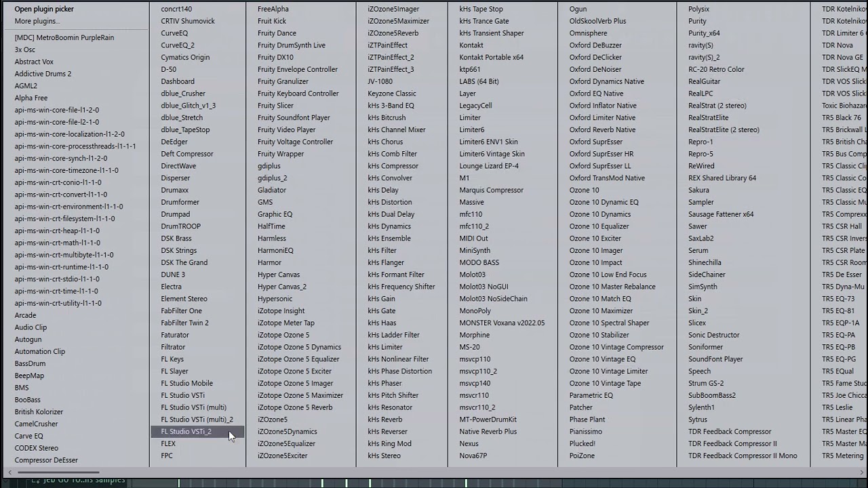The image size is (868, 488).
Task: Select TDR Feedback Compressor II Mono
Action: (743, 456)
